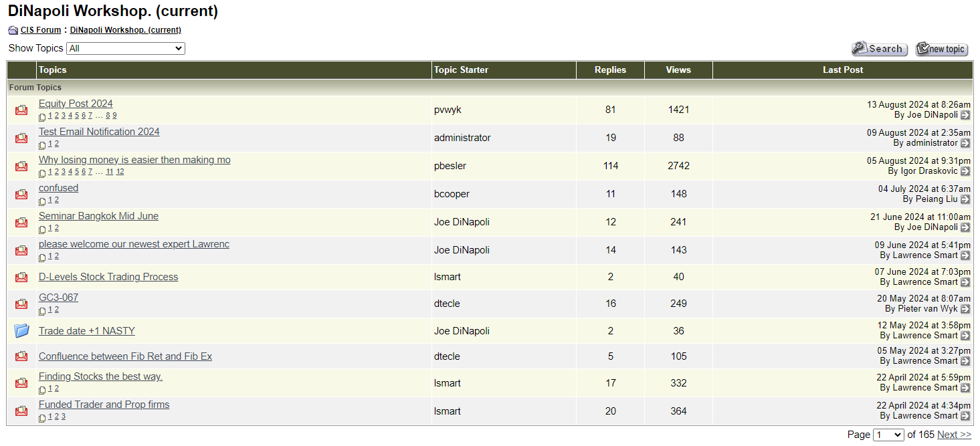The image size is (980, 446).
Task: Go to last post arrow by Pieter van Wyk
Action: click(x=965, y=309)
